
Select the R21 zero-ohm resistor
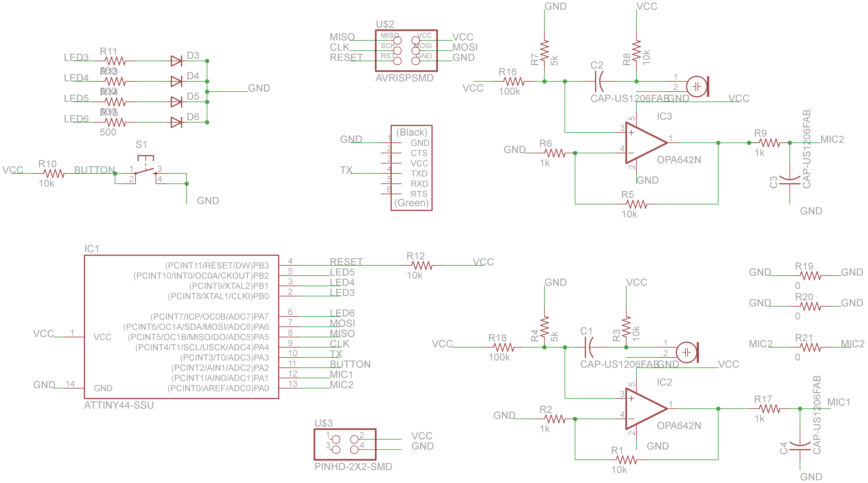click(x=810, y=347)
